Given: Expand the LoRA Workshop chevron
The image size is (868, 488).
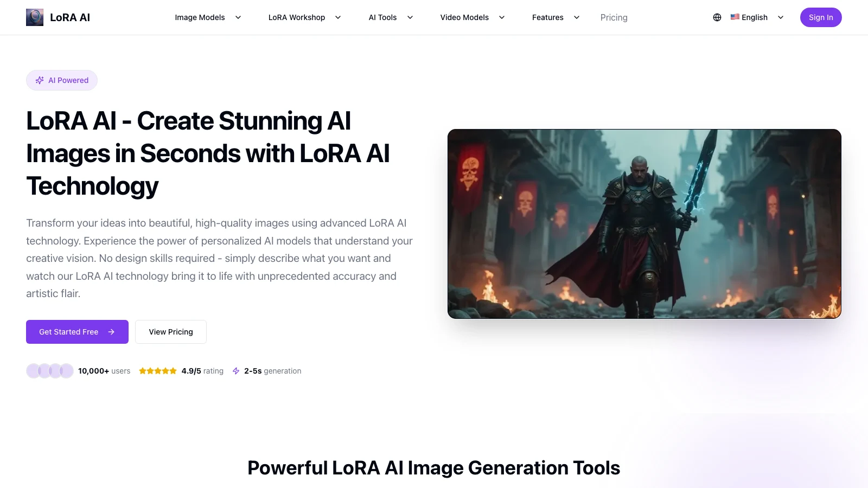Looking at the screenshot, I should point(338,17).
